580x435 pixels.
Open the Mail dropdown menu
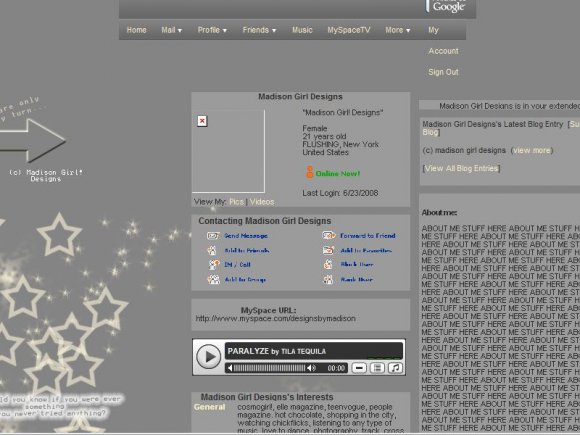pos(172,30)
